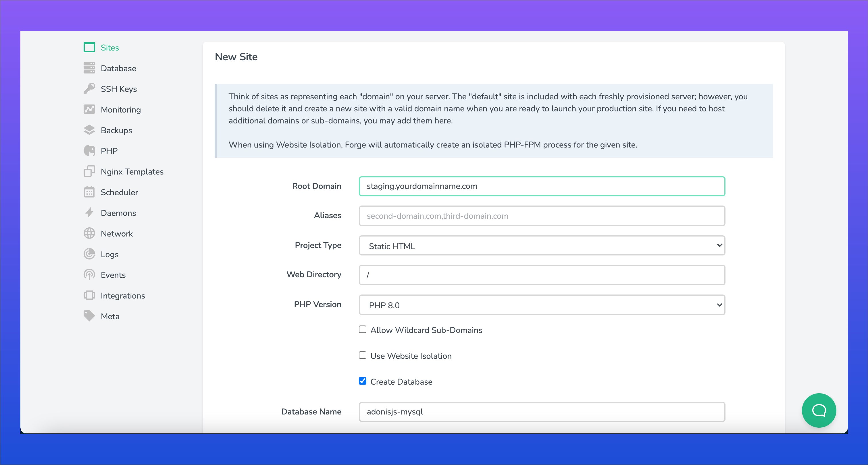The width and height of the screenshot is (868, 465).
Task: Open the PHP Version dropdown
Action: pos(542,305)
